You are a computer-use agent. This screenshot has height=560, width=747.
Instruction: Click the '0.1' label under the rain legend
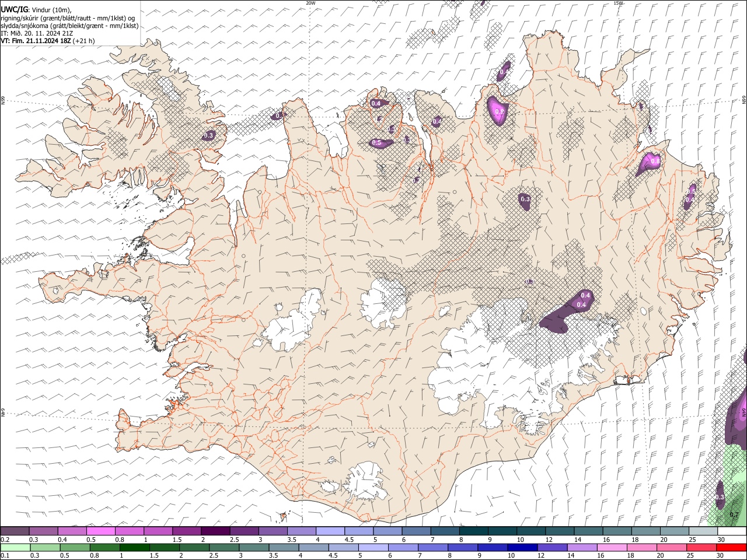tap(5, 556)
